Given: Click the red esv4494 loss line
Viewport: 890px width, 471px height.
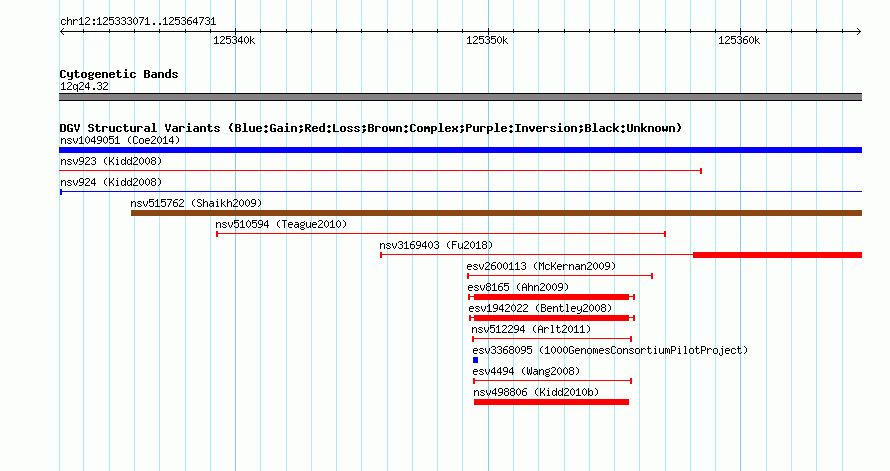Looking at the screenshot, I should 553,381.
